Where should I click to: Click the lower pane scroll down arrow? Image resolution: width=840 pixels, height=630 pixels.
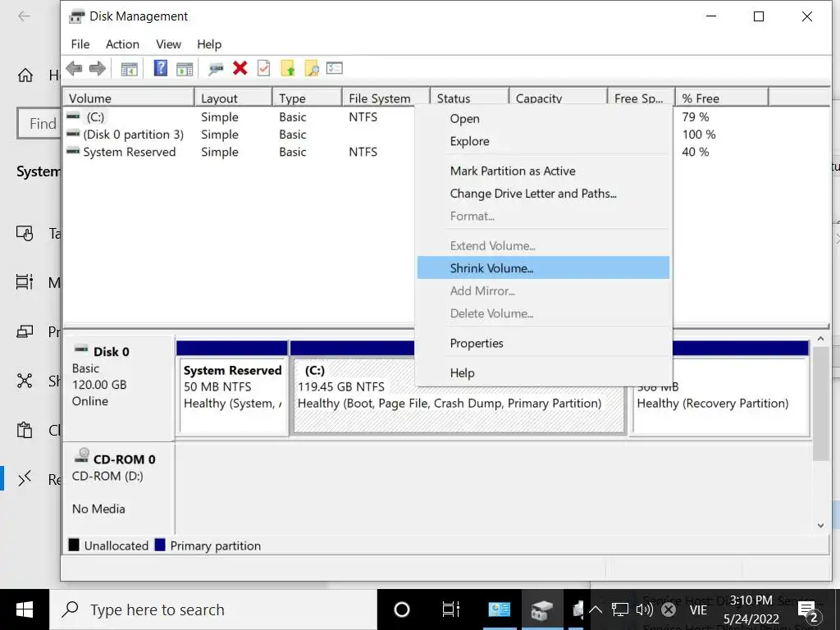(x=820, y=526)
